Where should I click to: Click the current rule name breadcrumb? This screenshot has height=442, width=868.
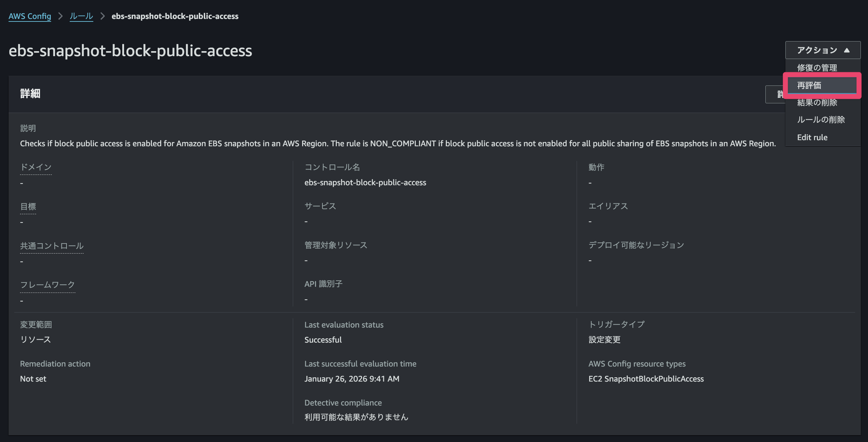tap(175, 16)
